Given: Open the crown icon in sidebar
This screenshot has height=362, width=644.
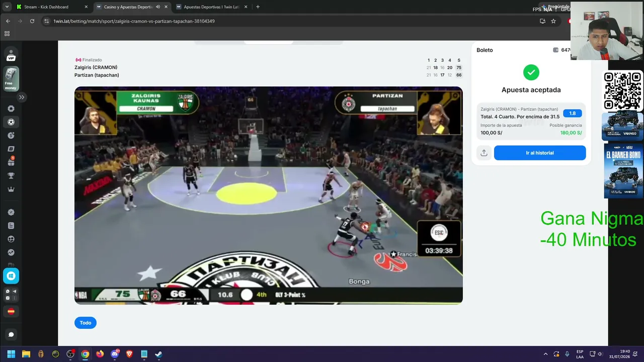Looking at the screenshot, I should 11,189.
